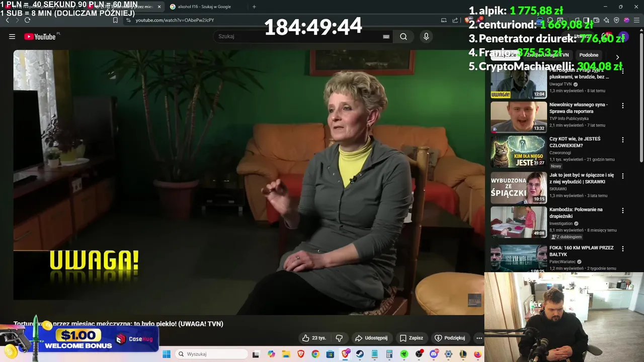Image resolution: width=644 pixels, height=362 pixels.
Task: Play the WYBUDZONA ZE ŚPIĄCZKI thumbnail
Action: click(519, 188)
